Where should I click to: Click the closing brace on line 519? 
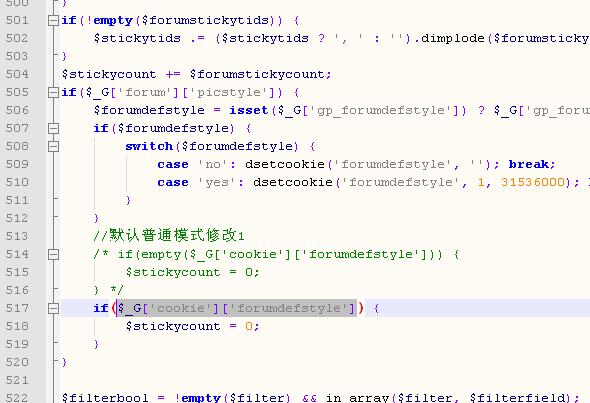click(x=96, y=344)
